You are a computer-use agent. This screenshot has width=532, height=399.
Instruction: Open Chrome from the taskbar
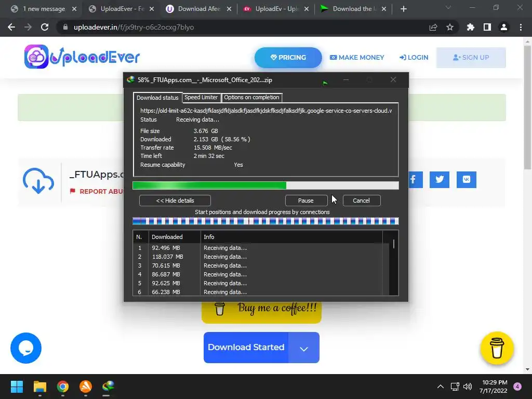[63, 387]
